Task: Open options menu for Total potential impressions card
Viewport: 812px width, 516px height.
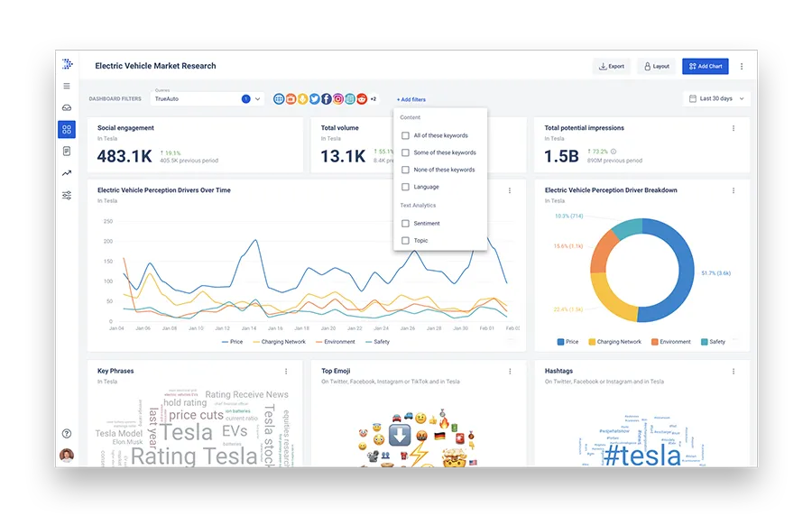Action: [x=734, y=128]
